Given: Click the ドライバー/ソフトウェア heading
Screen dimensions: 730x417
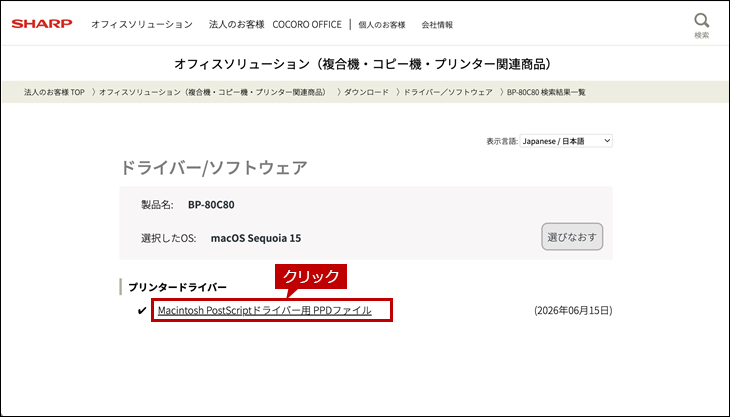Looking at the screenshot, I should coord(214,168).
